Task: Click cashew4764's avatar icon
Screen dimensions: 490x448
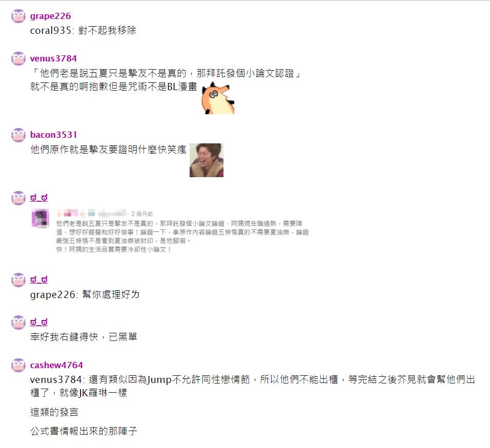Action: (18, 365)
